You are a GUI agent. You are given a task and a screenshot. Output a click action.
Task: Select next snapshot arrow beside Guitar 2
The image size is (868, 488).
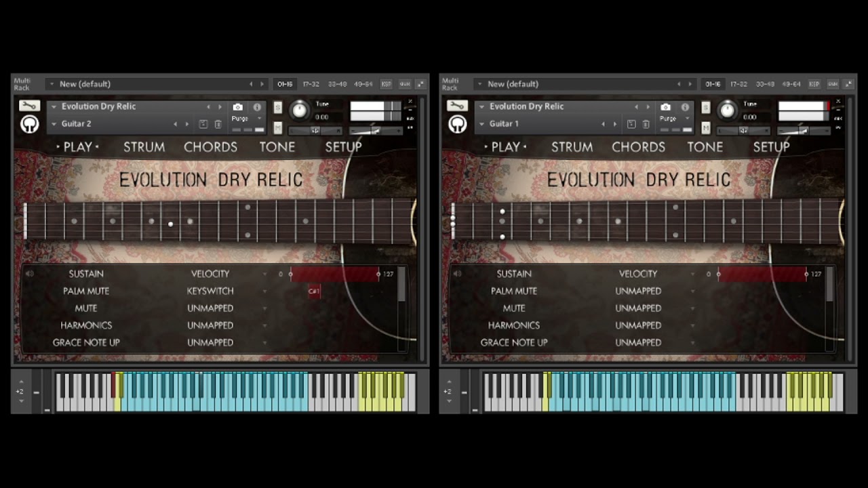point(187,124)
